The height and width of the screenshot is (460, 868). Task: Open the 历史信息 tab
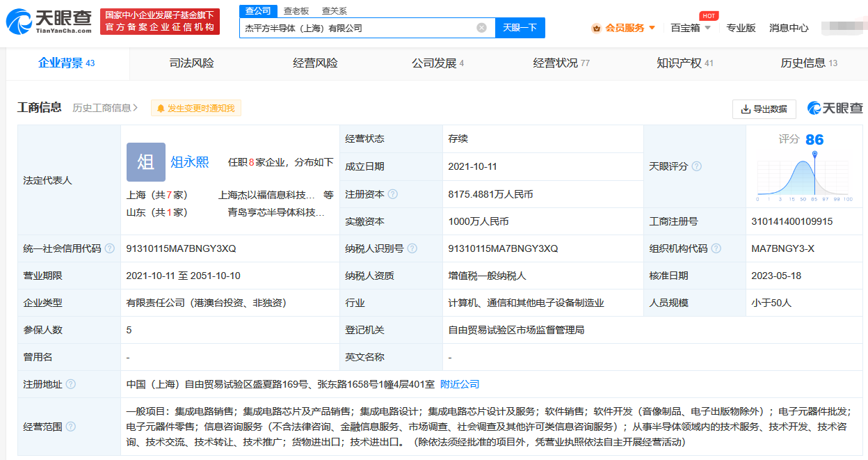(808, 63)
